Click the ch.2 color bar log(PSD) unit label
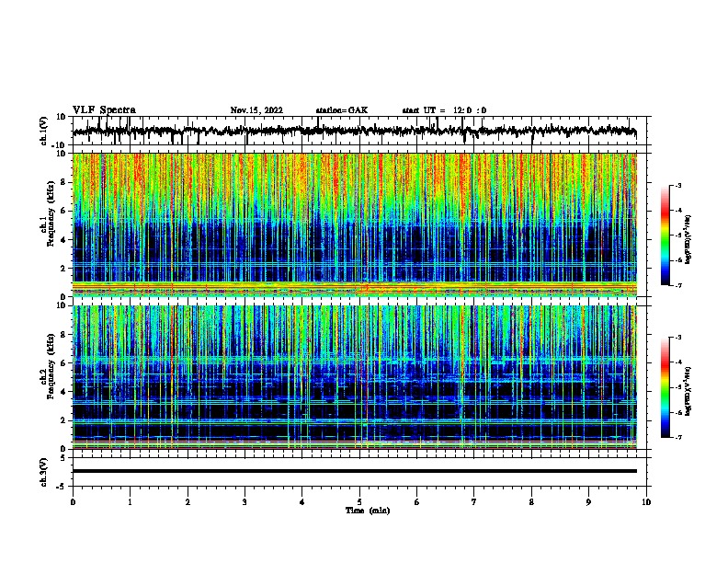Image resolution: width=728 pixels, height=563 pixels. (688, 391)
